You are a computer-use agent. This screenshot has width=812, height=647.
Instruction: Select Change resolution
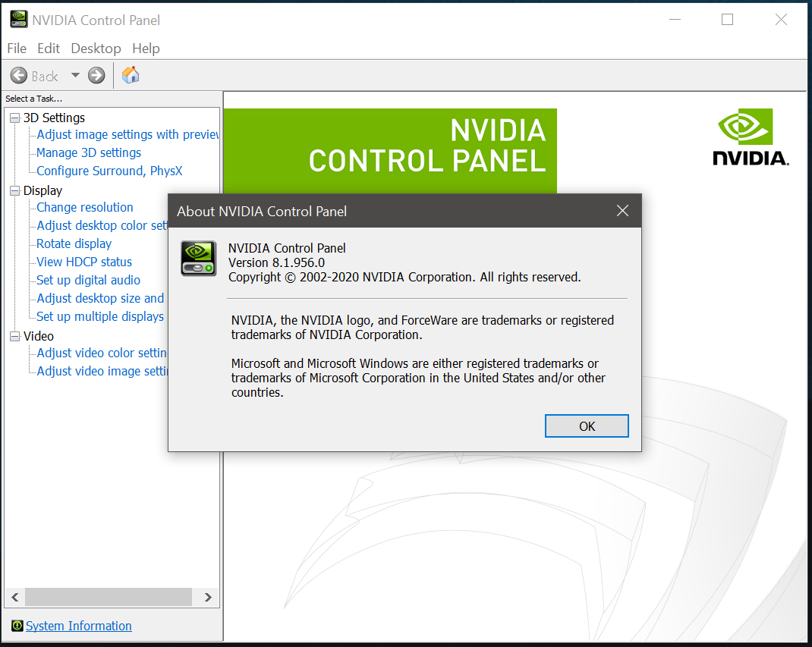[x=85, y=207]
